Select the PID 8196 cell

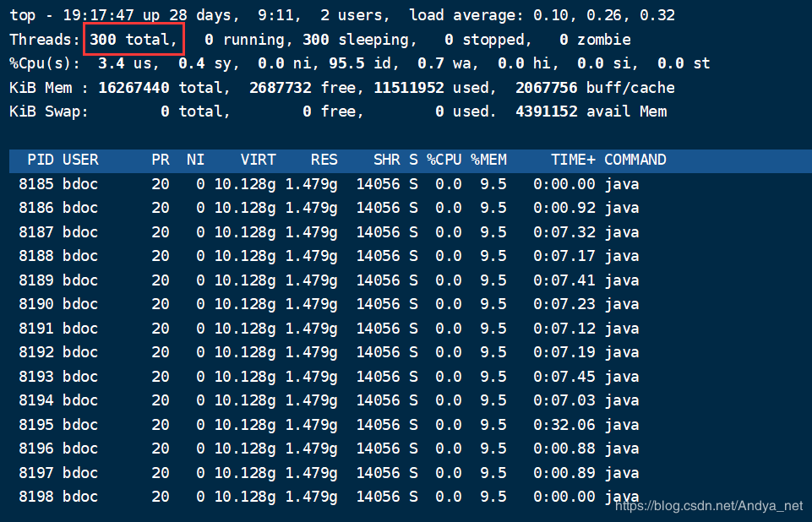coord(36,449)
